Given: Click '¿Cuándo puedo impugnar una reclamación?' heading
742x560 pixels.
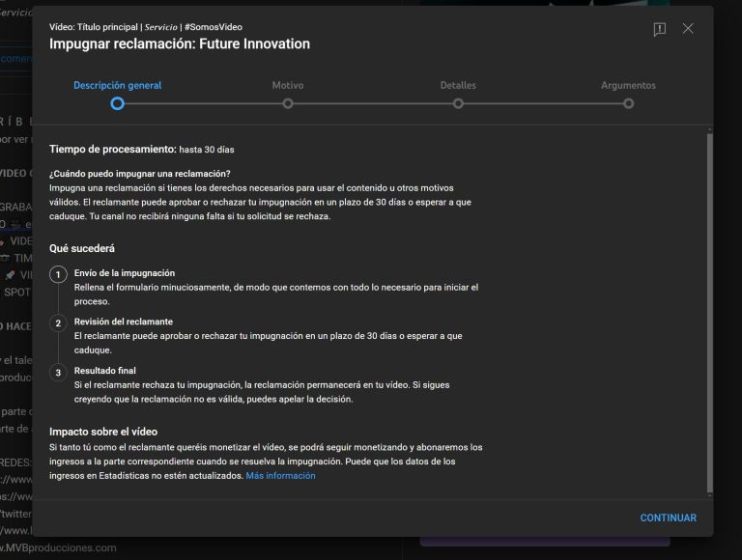Looking at the screenshot, I should (x=139, y=174).
